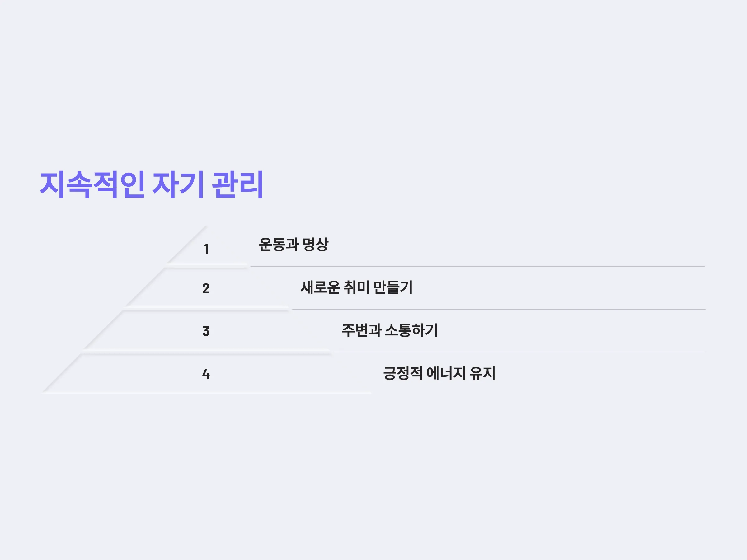Image resolution: width=747 pixels, height=560 pixels.
Task: Select number 1 in the pyramid's top tier
Action: point(206,249)
